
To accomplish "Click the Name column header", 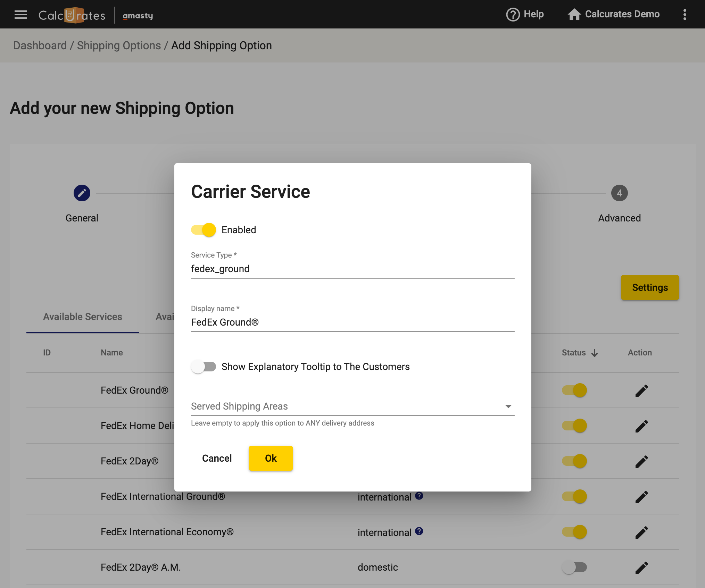I will (x=112, y=353).
